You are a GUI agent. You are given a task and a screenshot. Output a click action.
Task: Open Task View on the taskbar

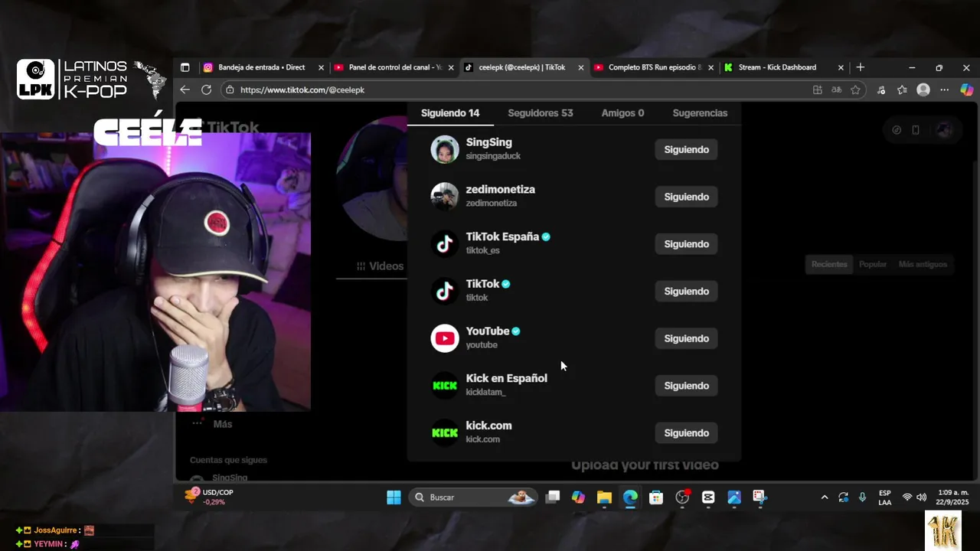coord(553,497)
